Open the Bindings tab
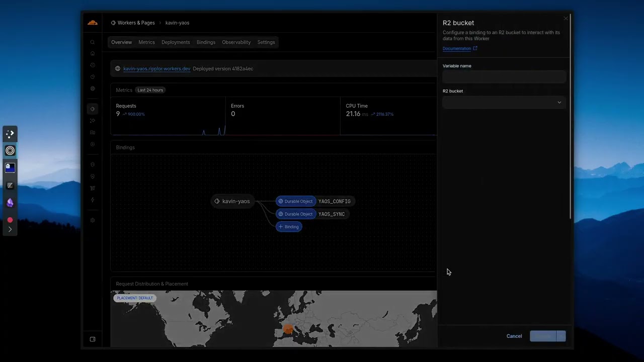The height and width of the screenshot is (362, 644). pos(206,42)
